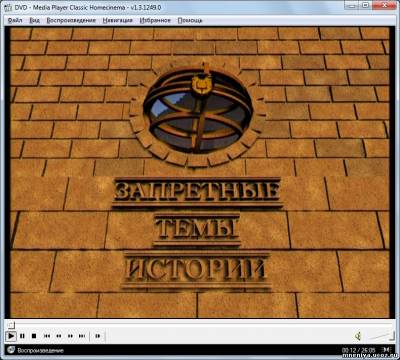Open the Воспроизведение menu
The width and height of the screenshot is (400, 360).
[x=71, y=20]
